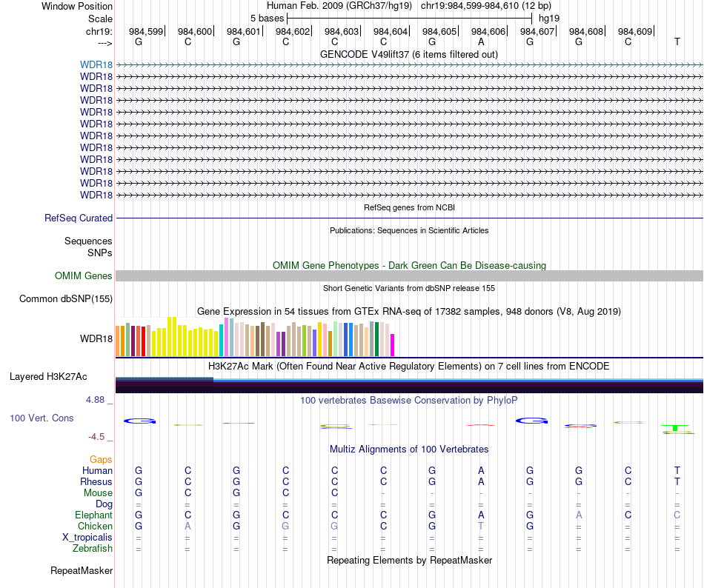Click 'Short Genetic Variants from dbSNP' title
Viewport: 704px width, 588px height.
click(409, 288)
